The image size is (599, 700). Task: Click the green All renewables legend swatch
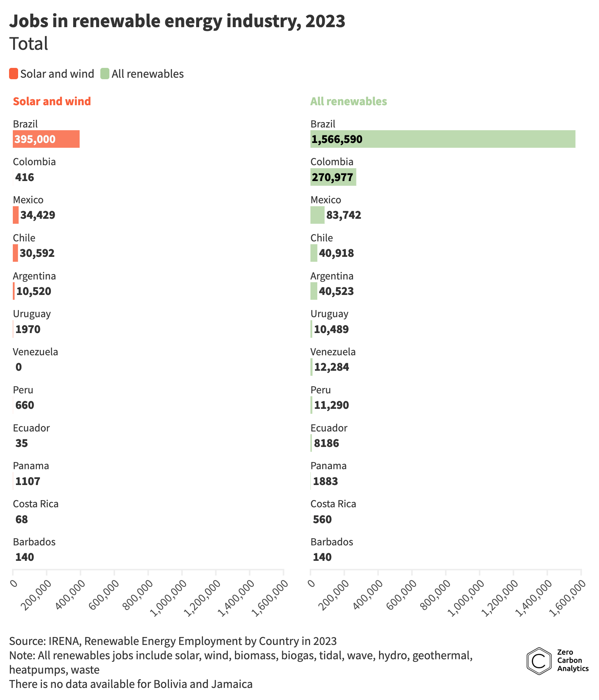(104, 74)
